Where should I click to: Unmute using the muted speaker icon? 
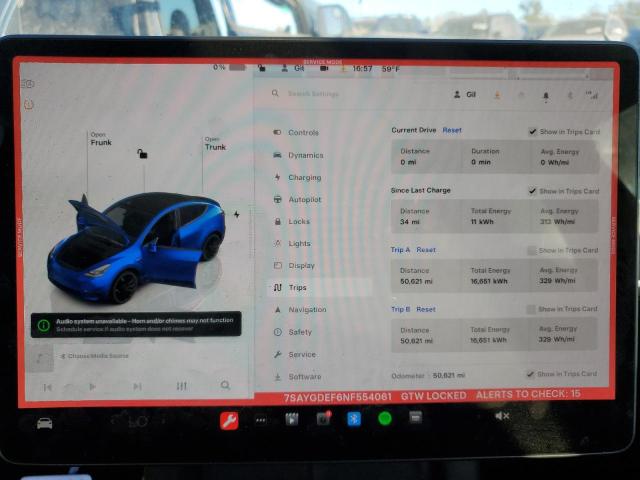click(502, 416)
